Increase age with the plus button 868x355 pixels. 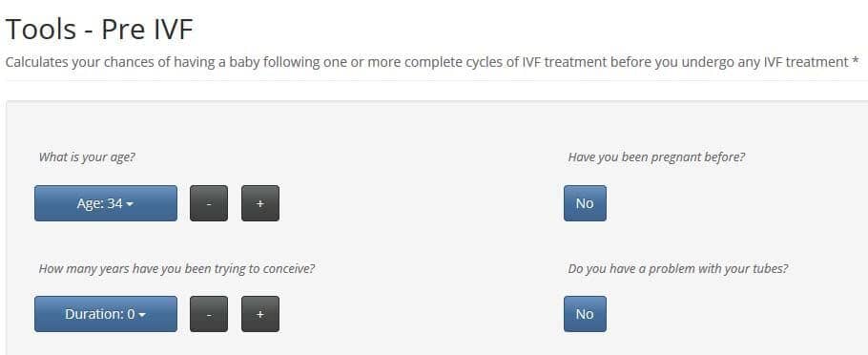pyautogui.click(x=260, y=203)
